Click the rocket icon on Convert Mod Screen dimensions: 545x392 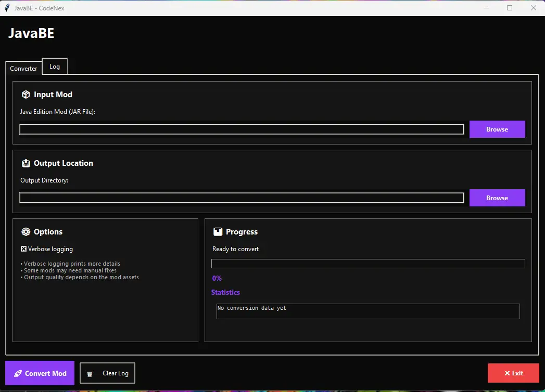tap(18, 373)
